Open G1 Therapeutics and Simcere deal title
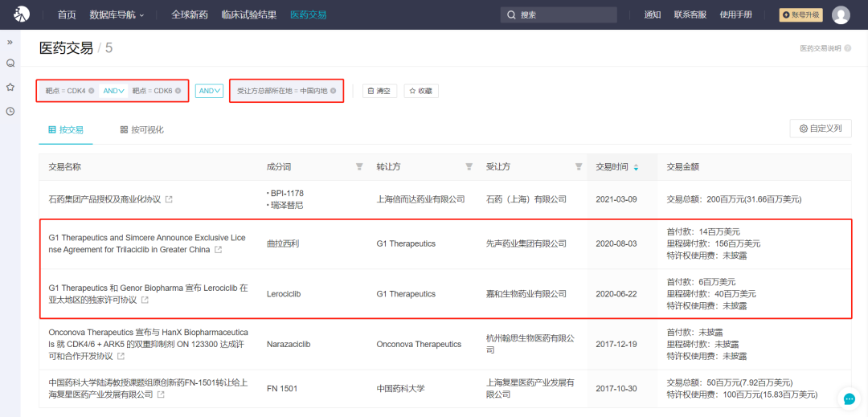Screen dimensions: 868x417 point(149,243)
